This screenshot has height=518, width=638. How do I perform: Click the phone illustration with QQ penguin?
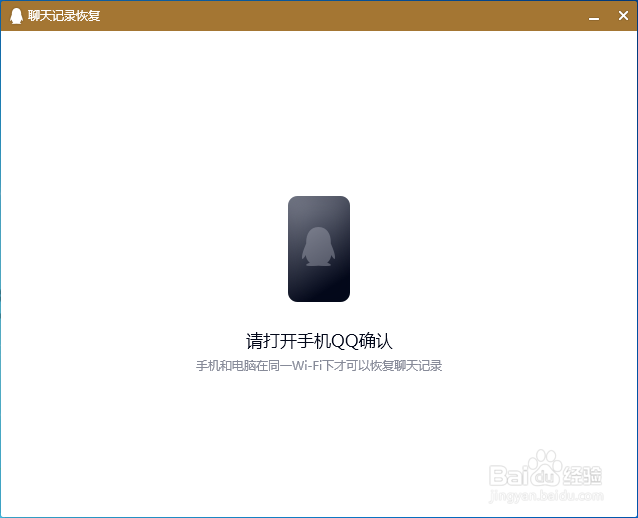click(x=319, y=249)
